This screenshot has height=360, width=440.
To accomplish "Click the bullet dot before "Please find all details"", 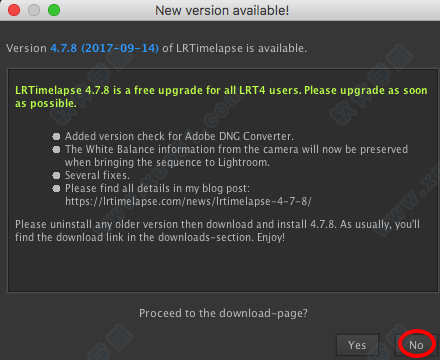I will [x=56, y=188].
